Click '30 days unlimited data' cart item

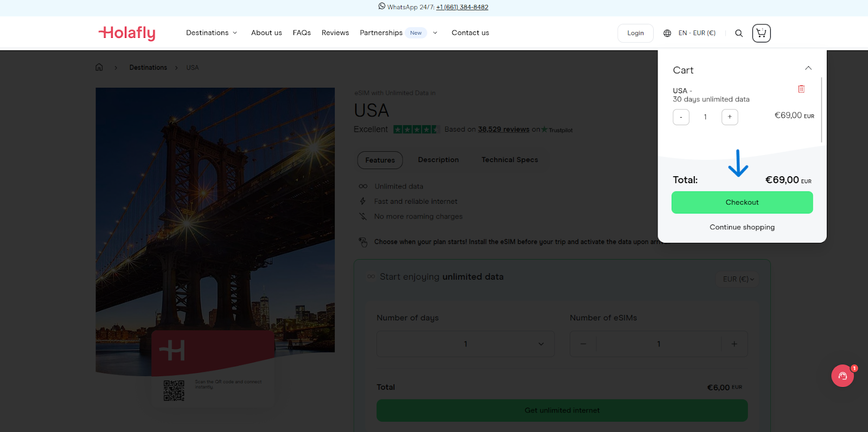pos(711,100)
